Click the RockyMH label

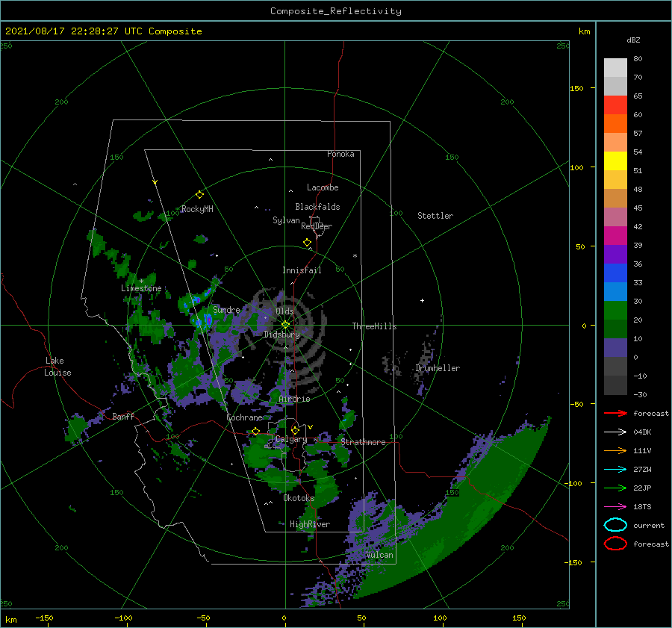point(197,209)
